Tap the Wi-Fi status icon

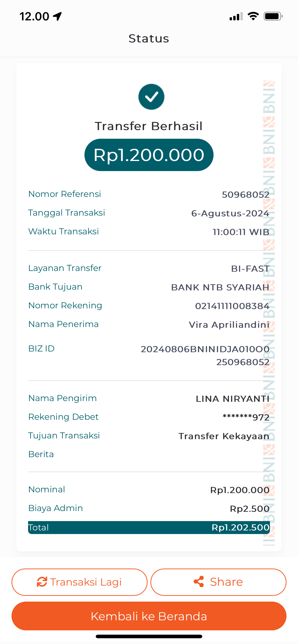coord(253,16)
